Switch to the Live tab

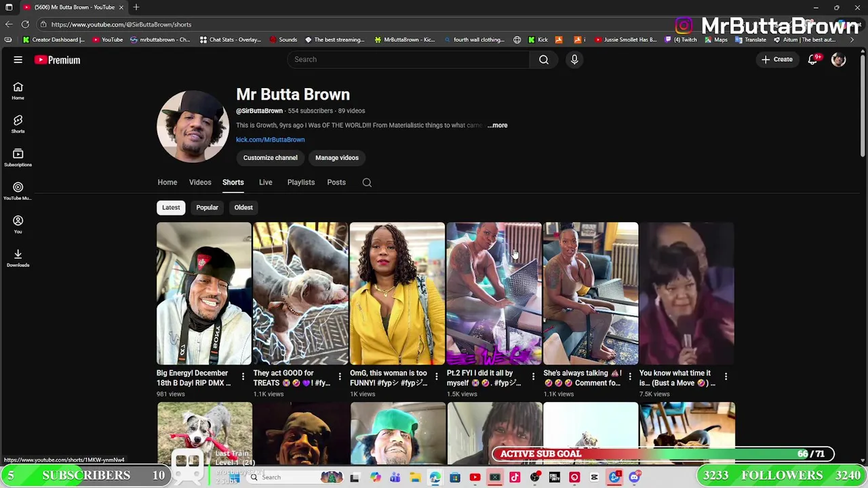(x=265, y=182)
